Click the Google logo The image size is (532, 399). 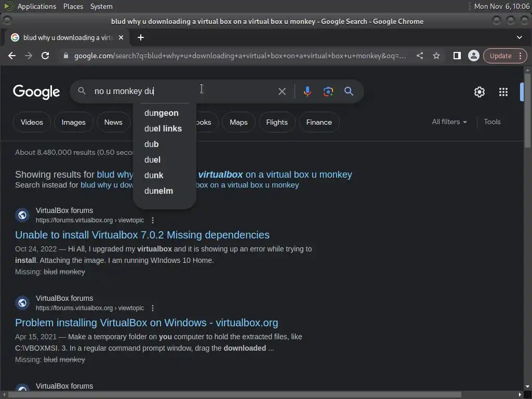point(36,91)
